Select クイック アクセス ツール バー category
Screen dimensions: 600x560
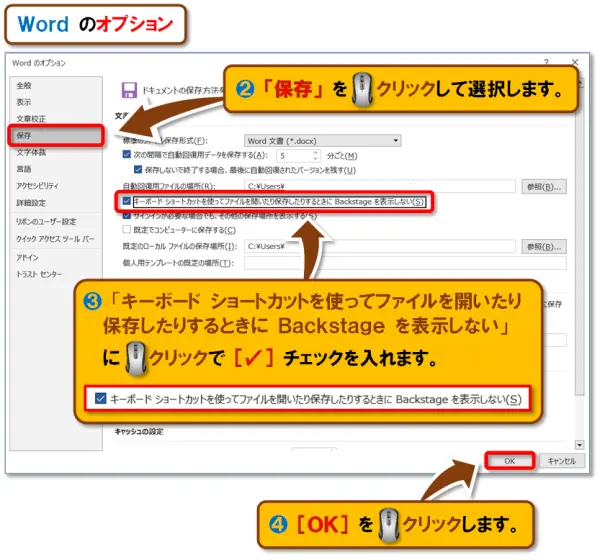coord(55,239)
